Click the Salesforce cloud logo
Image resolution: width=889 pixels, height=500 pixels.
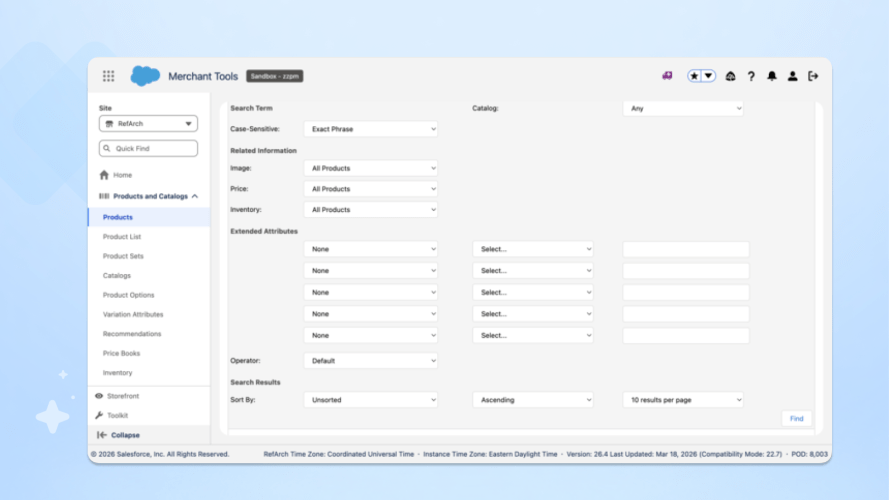(145, 76)
